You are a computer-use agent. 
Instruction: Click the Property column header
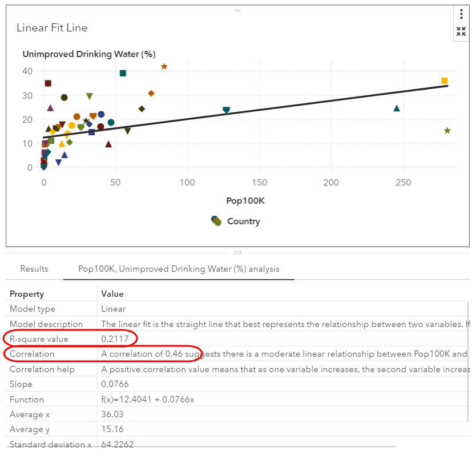pyautogui.click(x=27, y=294)
